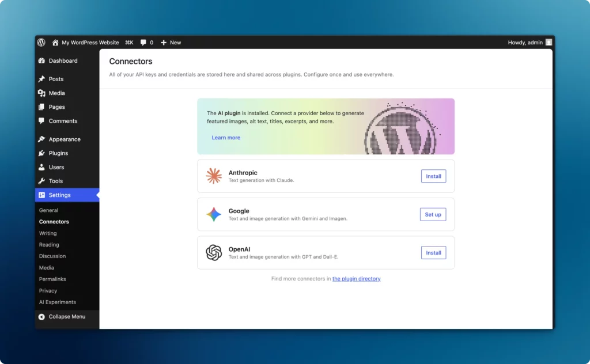Open the Appearance menu item

pos(65,139)
